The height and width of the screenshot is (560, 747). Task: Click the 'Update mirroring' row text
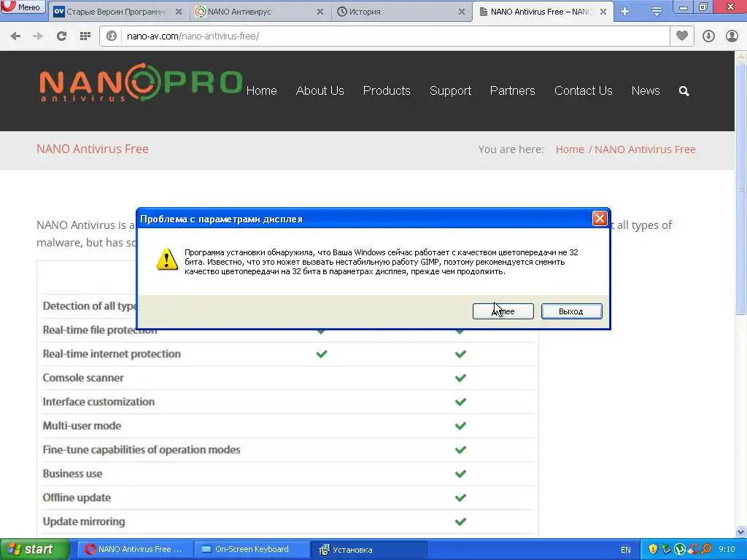click(x=84, y=521)
